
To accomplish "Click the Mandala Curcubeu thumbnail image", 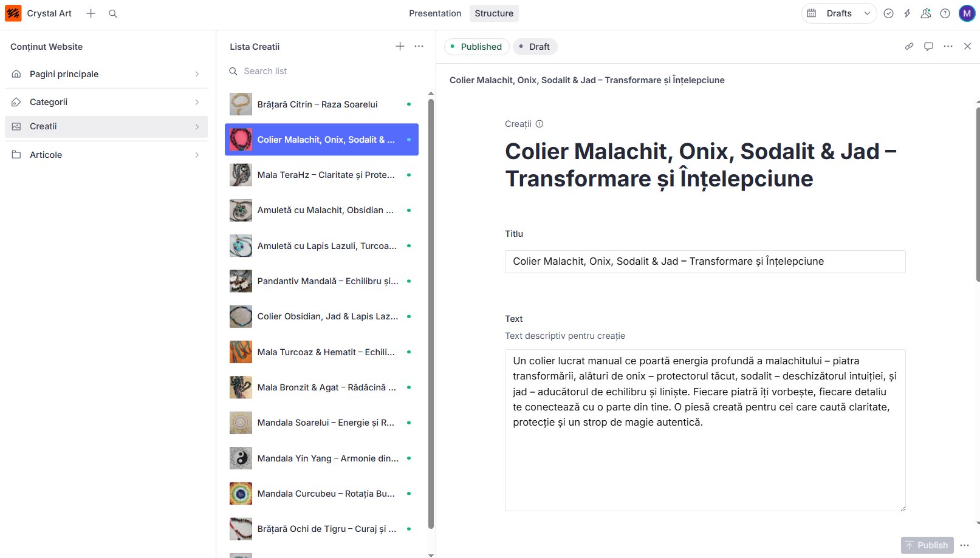I will point(241,494).
